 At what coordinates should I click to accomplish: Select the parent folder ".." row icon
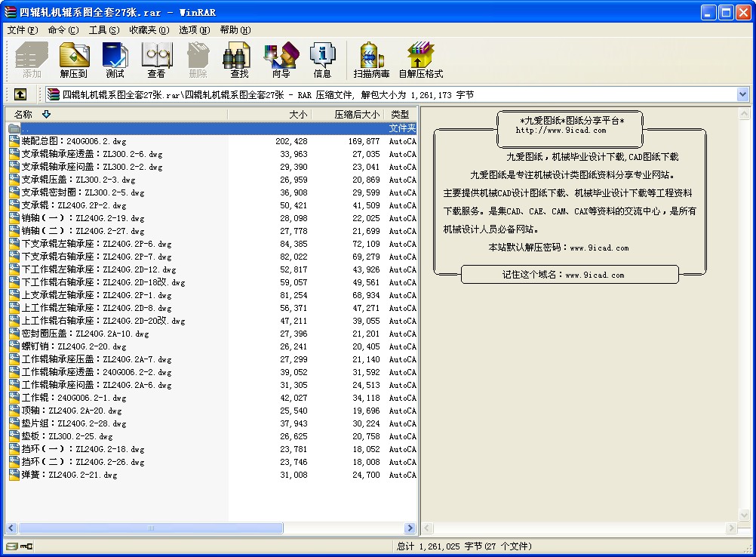click(14, 128)
